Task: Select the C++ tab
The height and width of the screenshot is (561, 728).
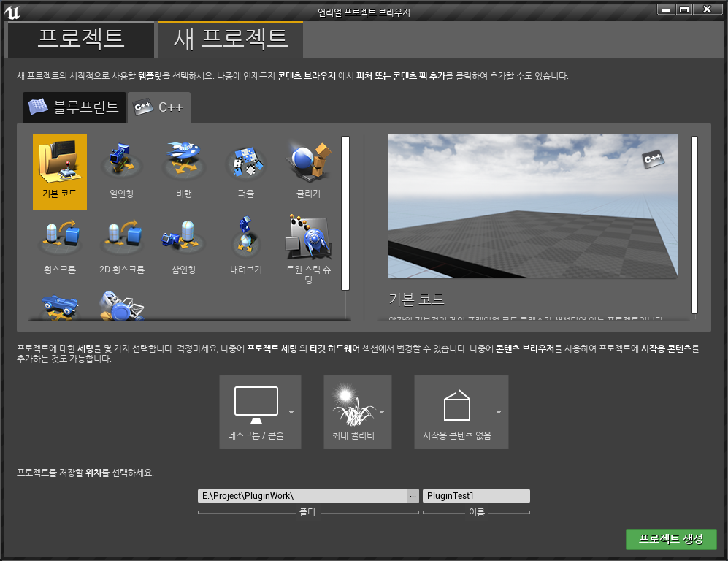Action: (x=158, y=107)
